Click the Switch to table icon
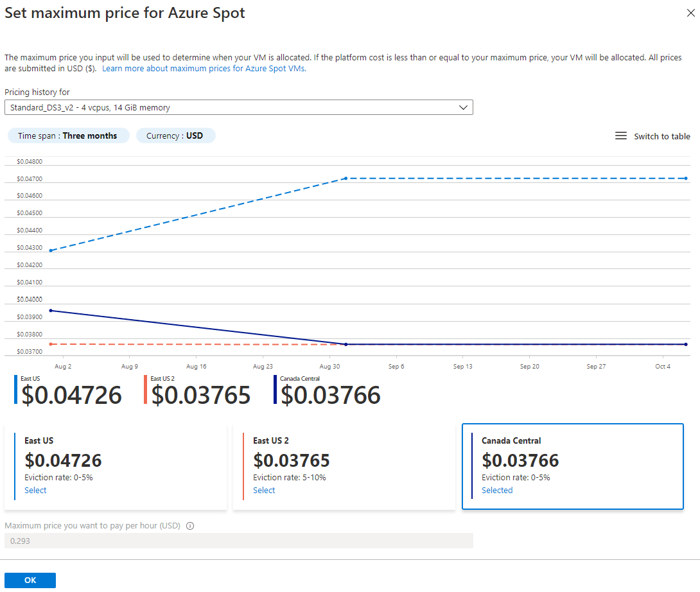Screen dimensions: 700x592 click(621, 135)
